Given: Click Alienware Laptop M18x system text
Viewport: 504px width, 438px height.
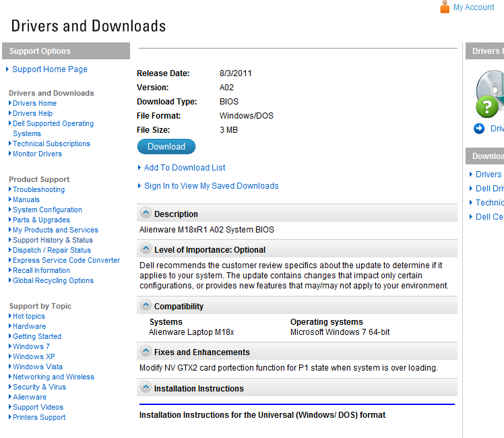Looking at the screenshot, I should 191,332.
